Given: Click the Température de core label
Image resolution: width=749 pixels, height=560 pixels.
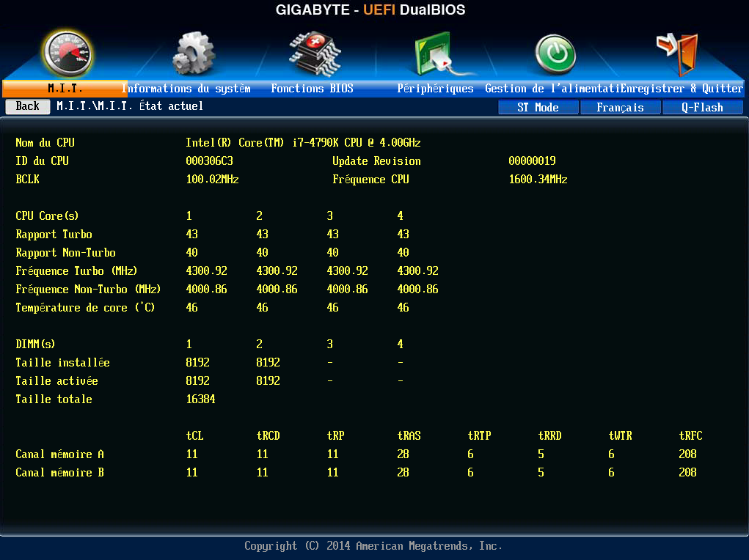Looking at the screenshot, I should (85, 307).
